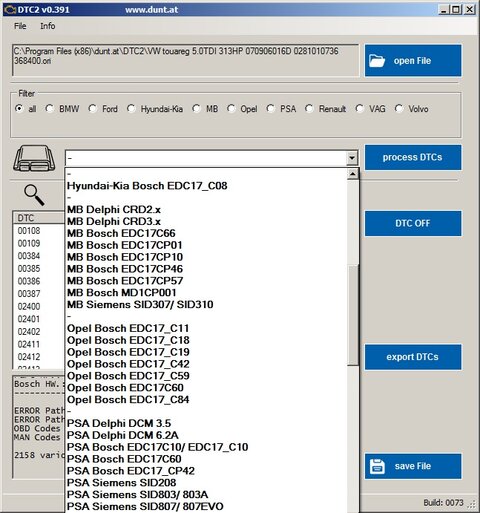Viewport: 480px width, 513px height.
Task: Select DTC row 00109
Action: (x=38, y=244)
